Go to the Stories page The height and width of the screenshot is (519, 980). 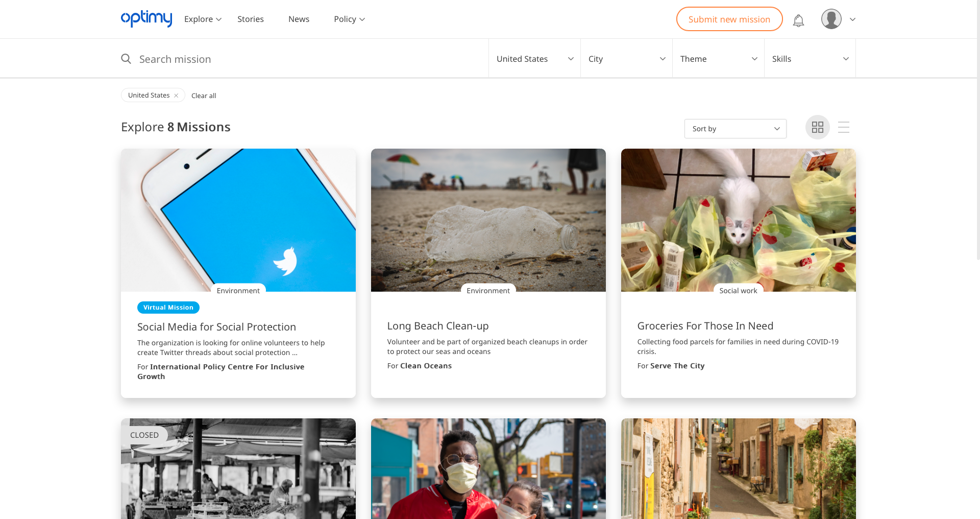point(251,19)
